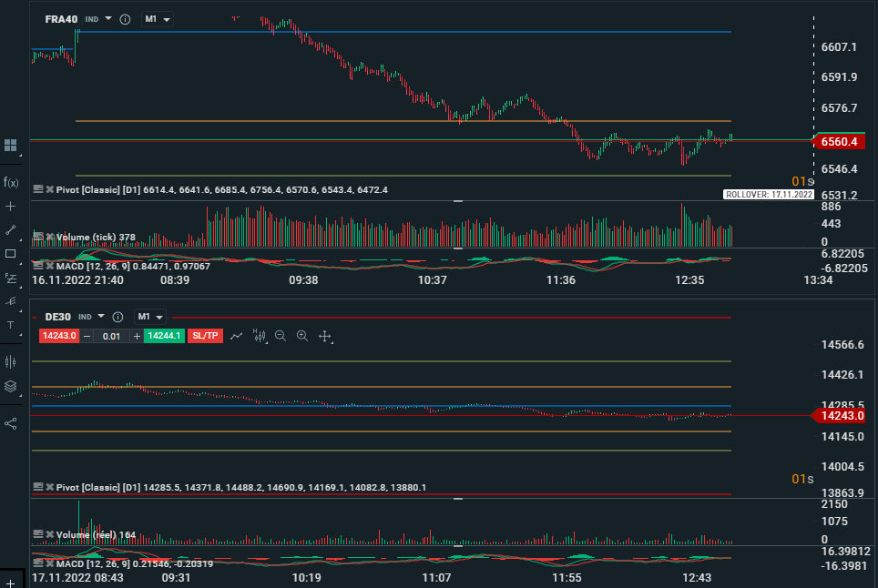
Task: Open the chart layout grid icon
Action: click(x=11, y=145)
